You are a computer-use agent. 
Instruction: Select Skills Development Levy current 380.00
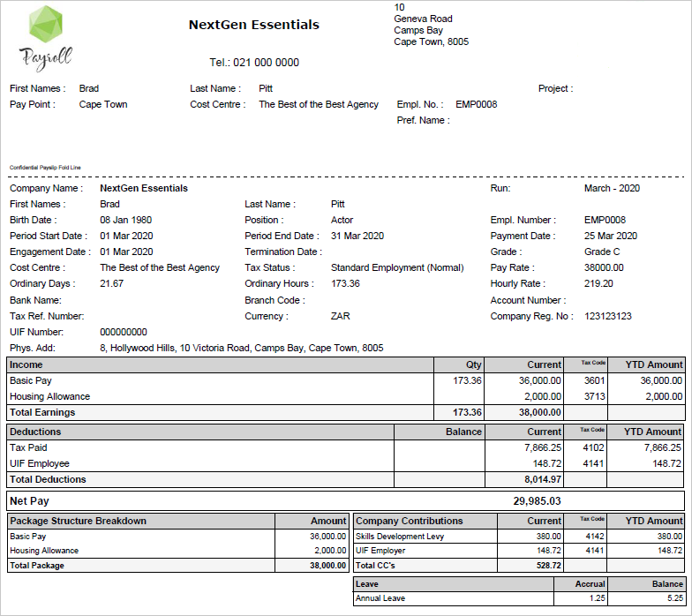549,537
